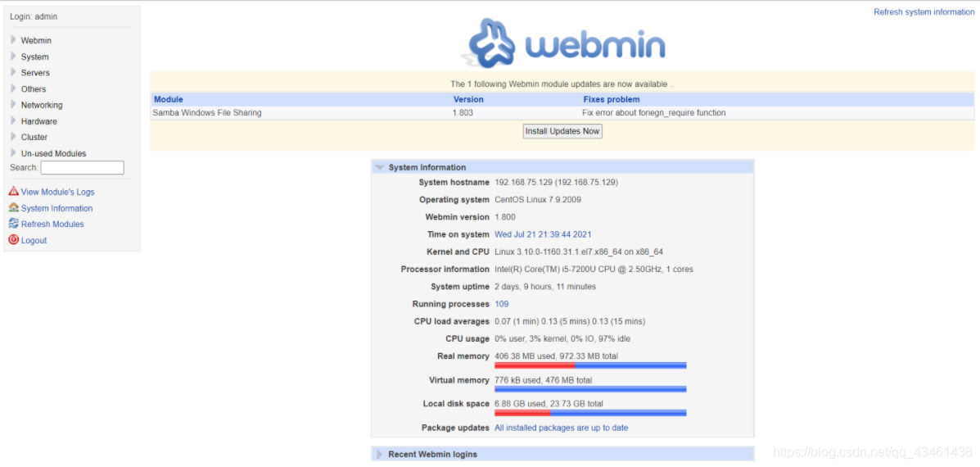Click the Install Updates Now button
980x467 pixels.
coord(562,131)
